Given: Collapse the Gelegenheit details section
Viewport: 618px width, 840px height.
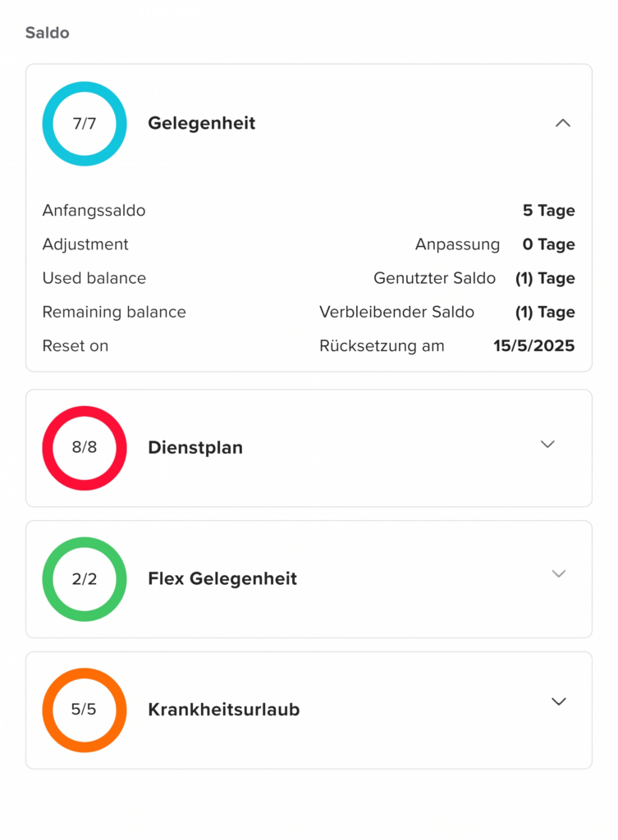Looking at the screenshot, I should 563,122.
